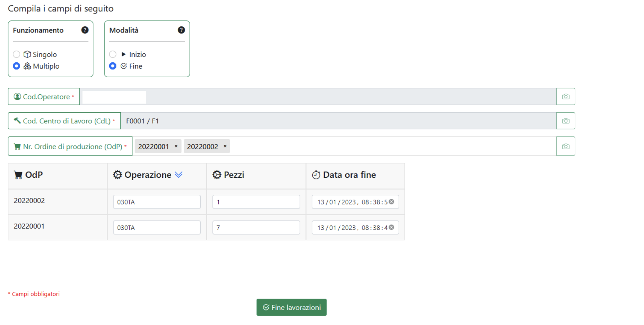This screenshot has width=644, height=325.
Task: Edit Pezzi field with value 7
Action: pos(256,228)
